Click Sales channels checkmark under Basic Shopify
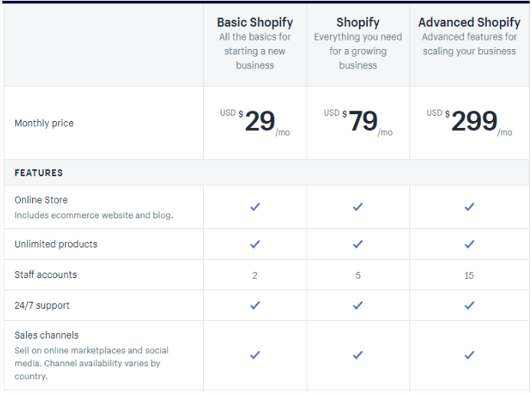 point(255,355)
